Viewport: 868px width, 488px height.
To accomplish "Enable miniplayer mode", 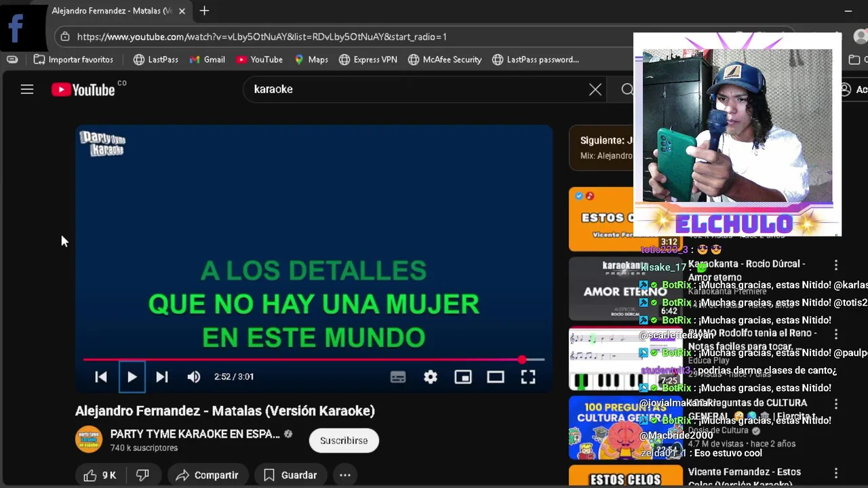I will (463, 377).
